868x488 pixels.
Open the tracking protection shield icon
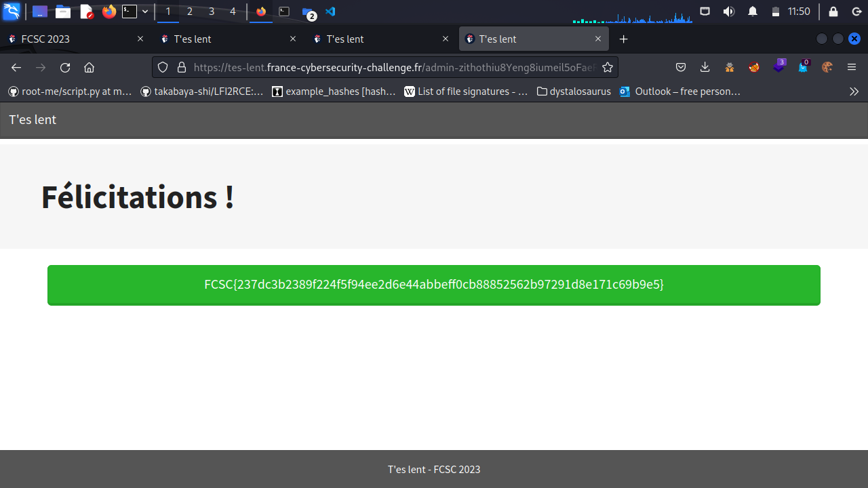[x=163, y=67]
